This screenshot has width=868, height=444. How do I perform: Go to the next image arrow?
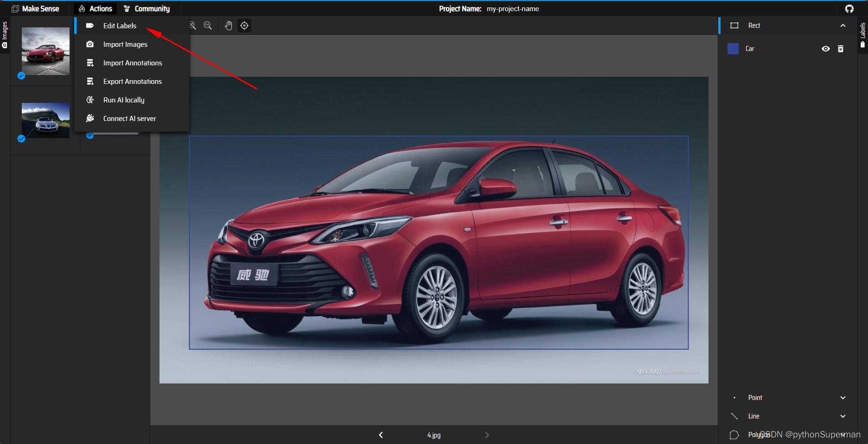click(x=487, y=435)
